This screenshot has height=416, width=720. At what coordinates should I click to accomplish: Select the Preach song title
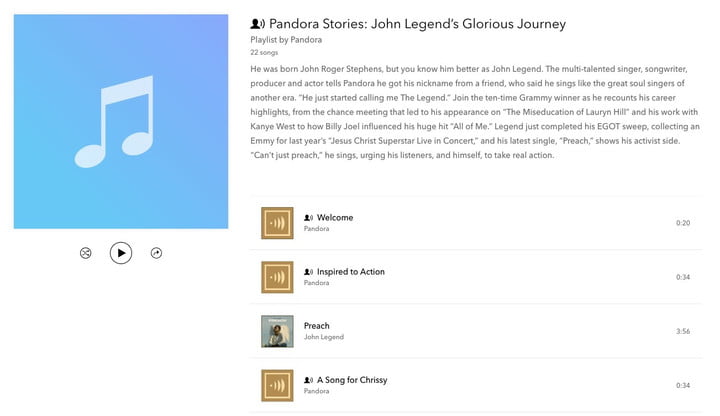click(316, 326)
